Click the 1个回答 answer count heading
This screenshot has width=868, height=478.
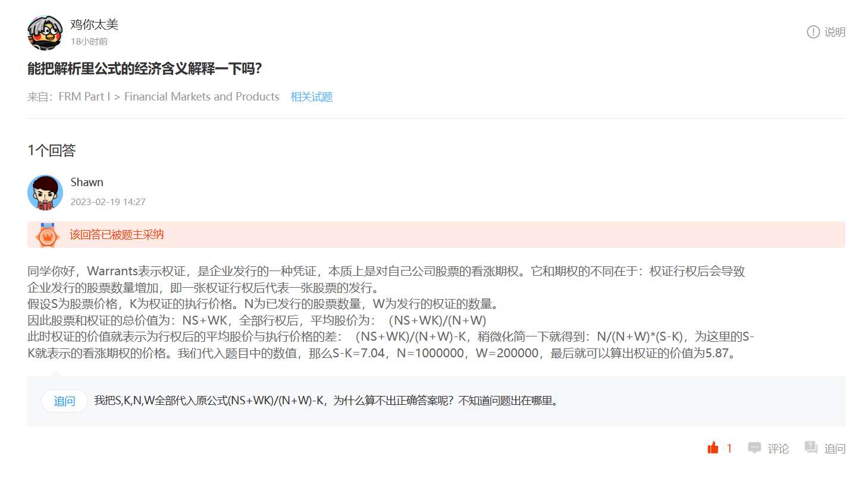coord(52,150)
